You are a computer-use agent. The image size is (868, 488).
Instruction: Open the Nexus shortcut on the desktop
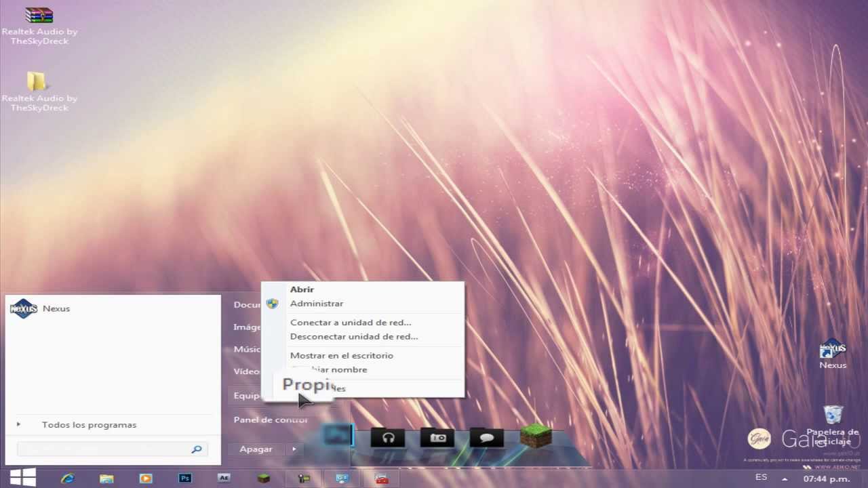click(833, 348)
